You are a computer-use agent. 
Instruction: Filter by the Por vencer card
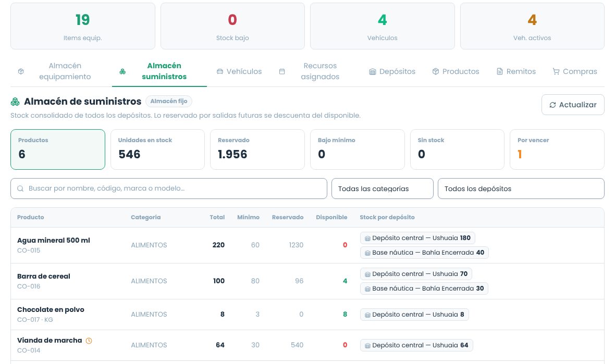tap(557, 149)
